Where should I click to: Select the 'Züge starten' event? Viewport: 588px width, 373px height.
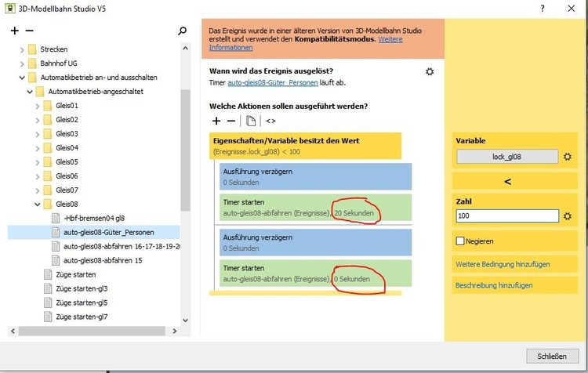76,275
